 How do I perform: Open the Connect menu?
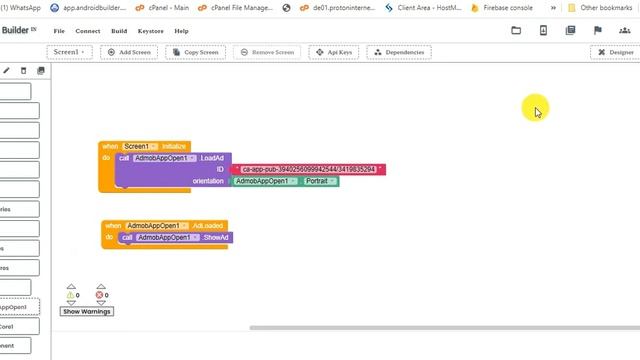[87, 31]
